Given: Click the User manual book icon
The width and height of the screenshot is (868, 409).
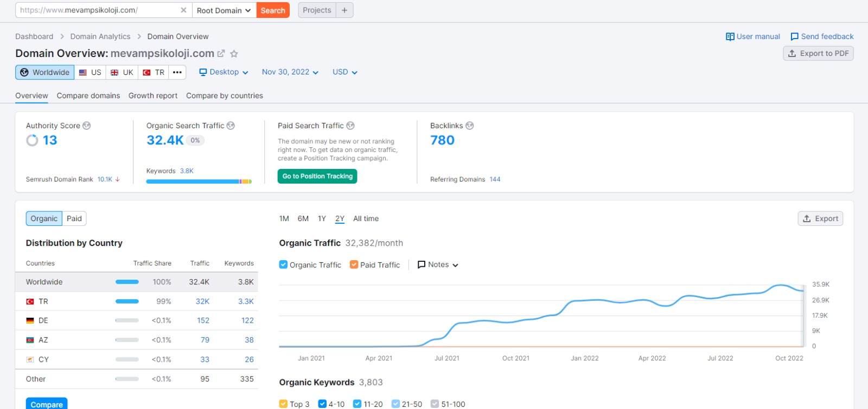Looking at the screenshot, I should (730, 36).
